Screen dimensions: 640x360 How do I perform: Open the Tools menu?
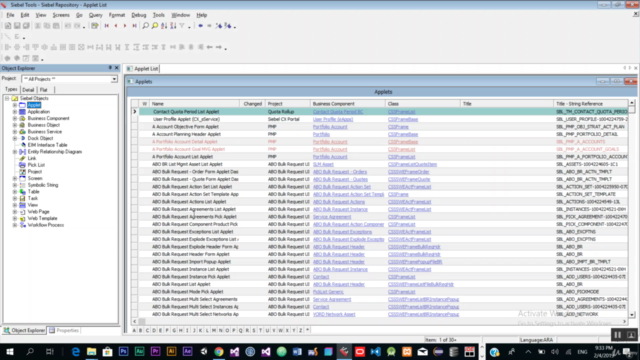[x=158, y=15]
